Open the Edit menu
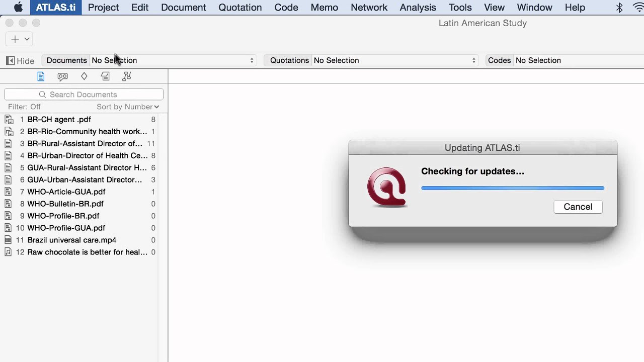This screenshot has height=362, width=644. pos(140,8)
